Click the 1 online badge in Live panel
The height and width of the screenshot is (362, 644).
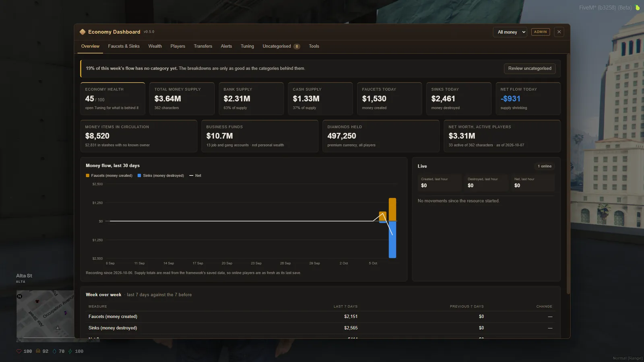click(x=545, y=166)
